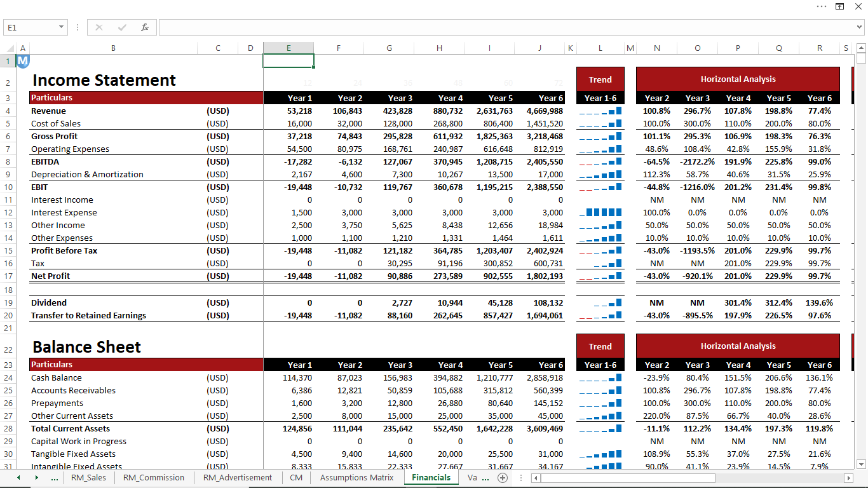Select column E header

click(288, 48)
